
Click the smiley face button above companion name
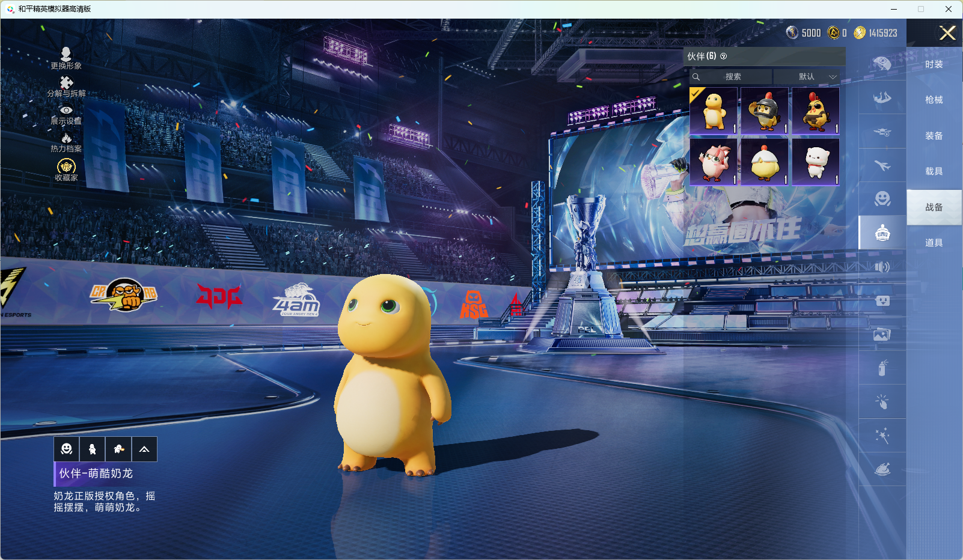67,449
